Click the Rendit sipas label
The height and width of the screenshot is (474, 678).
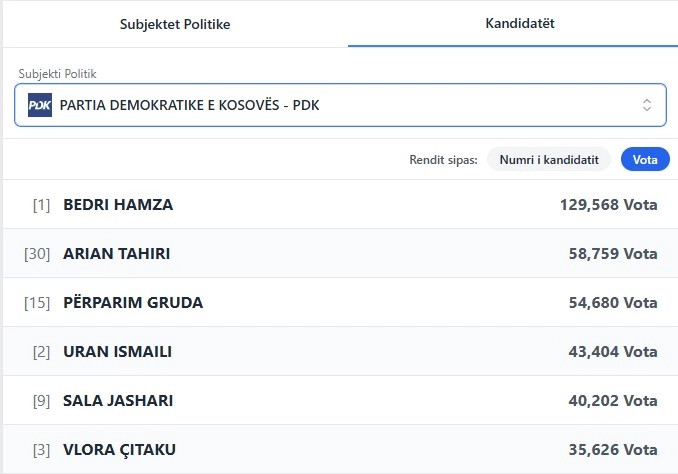[x=443, y=159]
